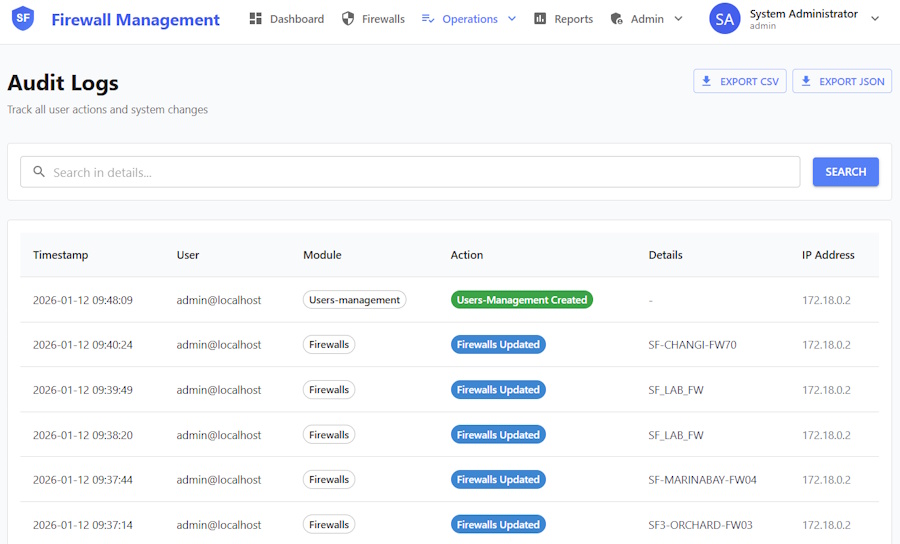This screenshot has width=900, height=544.
Task: Expand the Admin menu chevron
Action: 678,19
